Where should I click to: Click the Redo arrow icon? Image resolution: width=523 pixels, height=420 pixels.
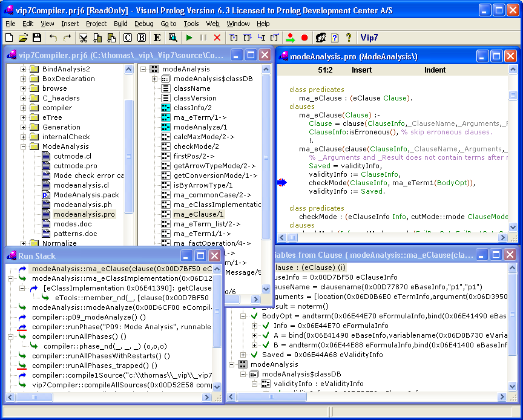[67, 38]
